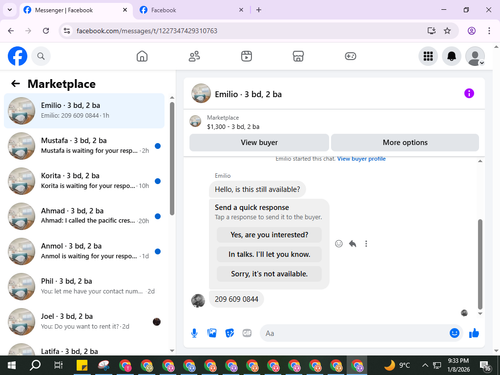Open the account profile menu
Screen dimensions: 500x375
475,56
